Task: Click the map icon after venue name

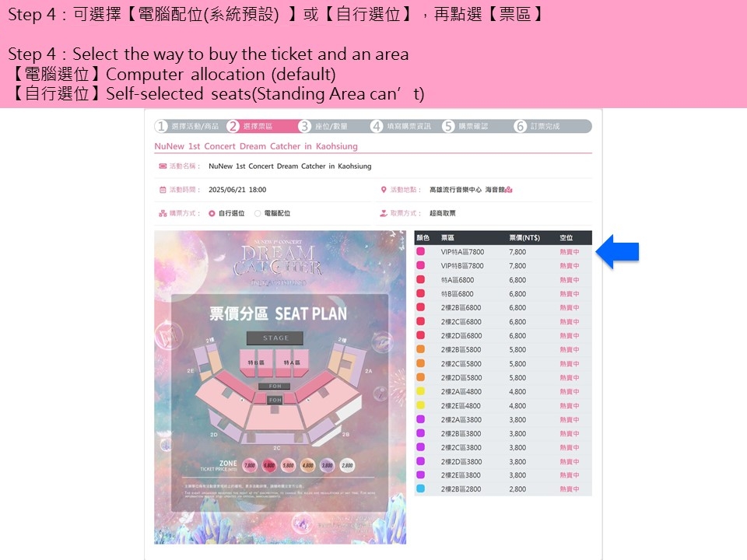Action: tap(509, 190)
